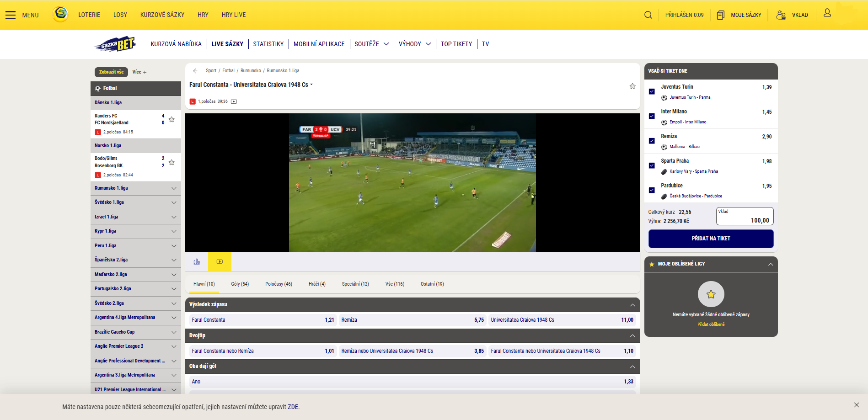Screen dimensions: 868x420
Task: Switch to the Vše (116) tab
Action: point(395,284)
